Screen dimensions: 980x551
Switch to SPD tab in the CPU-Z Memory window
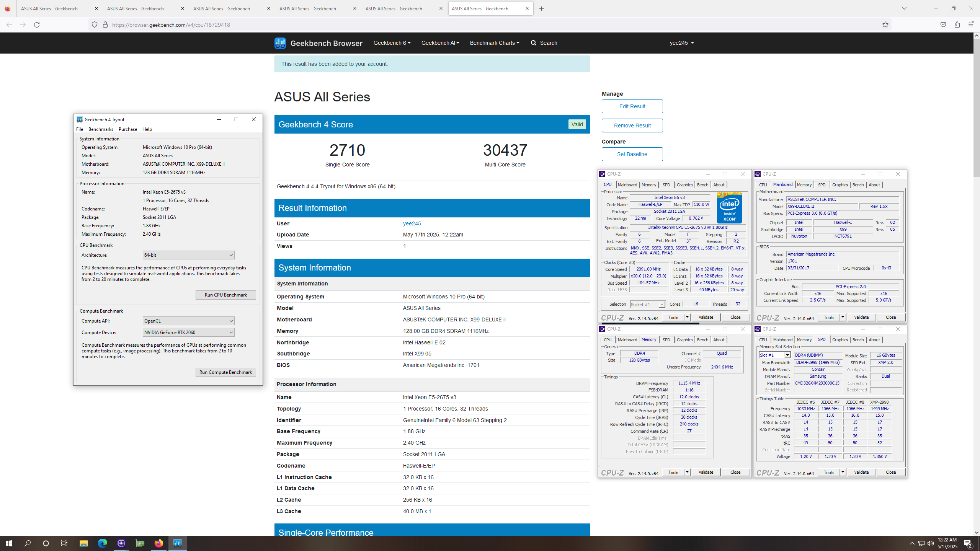666,340
